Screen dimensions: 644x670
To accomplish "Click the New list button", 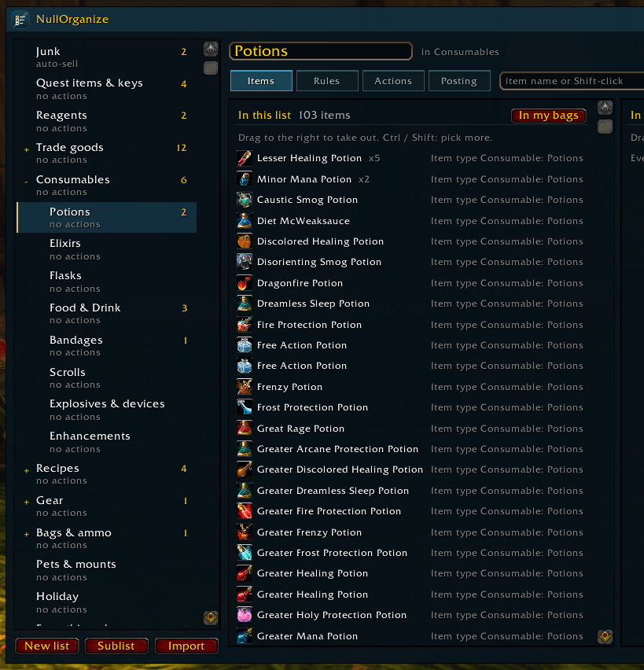I will pyautogui.click(x=47, y=646).
